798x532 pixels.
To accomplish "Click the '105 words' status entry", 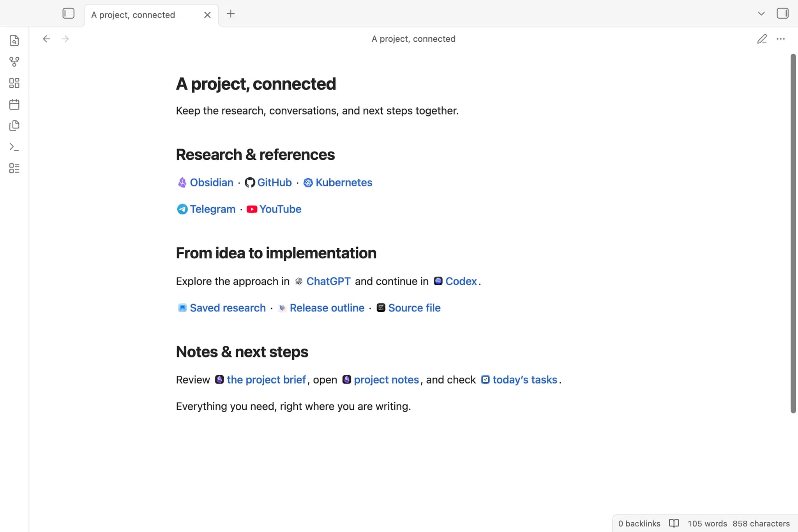I will [x=707, y=523].
